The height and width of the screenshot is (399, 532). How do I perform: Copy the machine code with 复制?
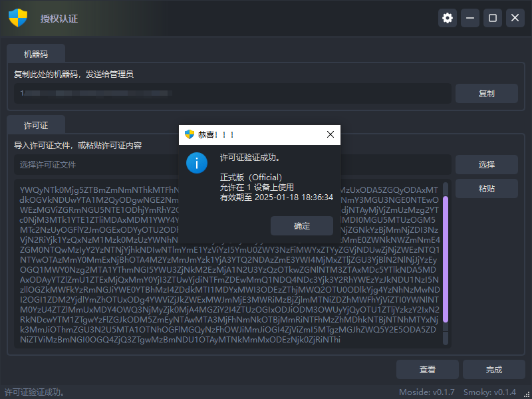pyautogui.click(x=486, y=94)
